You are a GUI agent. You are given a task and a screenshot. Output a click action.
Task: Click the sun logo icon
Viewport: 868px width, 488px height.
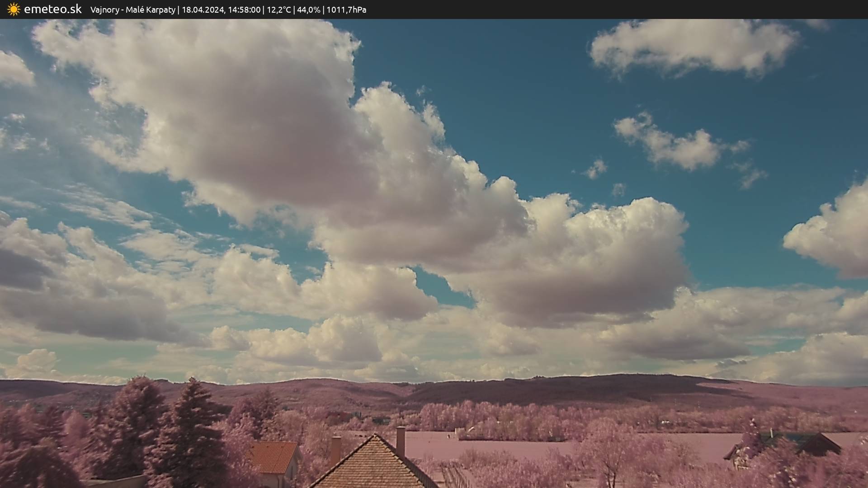[x=14, y=9]
